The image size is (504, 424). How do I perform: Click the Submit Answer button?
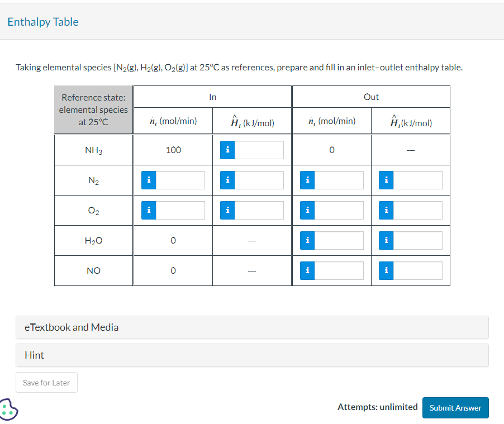455,408
